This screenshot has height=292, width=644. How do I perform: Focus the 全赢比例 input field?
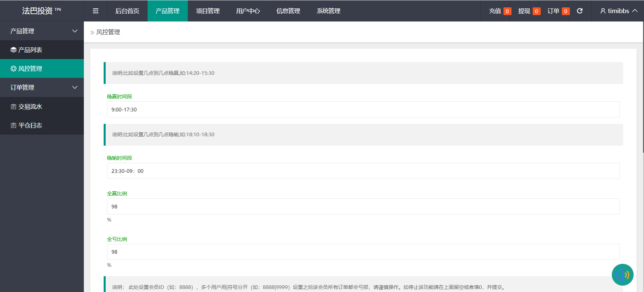(363, 207)
